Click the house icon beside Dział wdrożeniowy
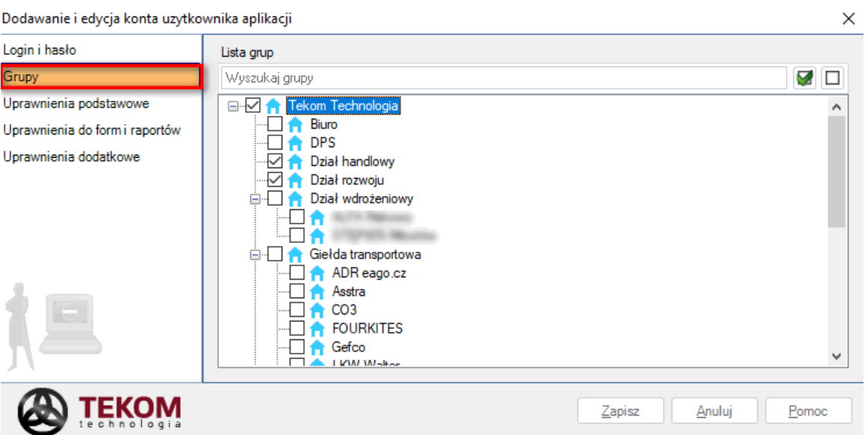Image resolution: width=868 pixels, height=435 pixels. pos(295,198)
